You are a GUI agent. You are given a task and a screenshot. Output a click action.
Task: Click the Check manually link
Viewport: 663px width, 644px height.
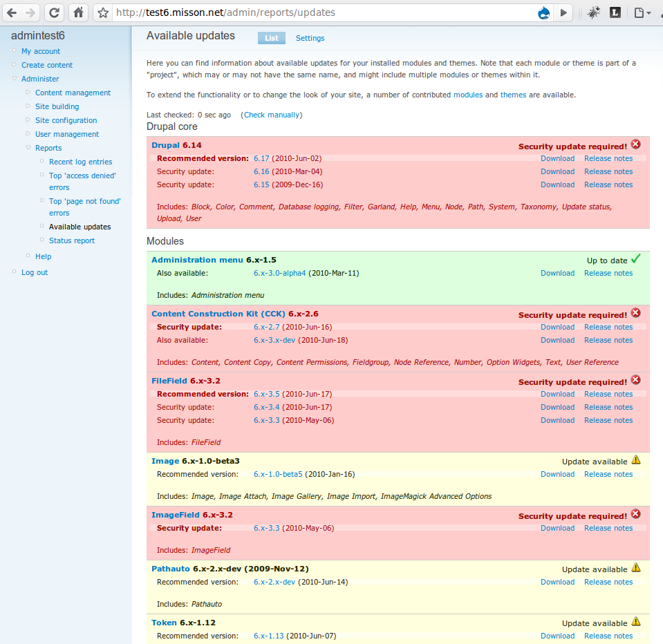click(x=272, y=115)
